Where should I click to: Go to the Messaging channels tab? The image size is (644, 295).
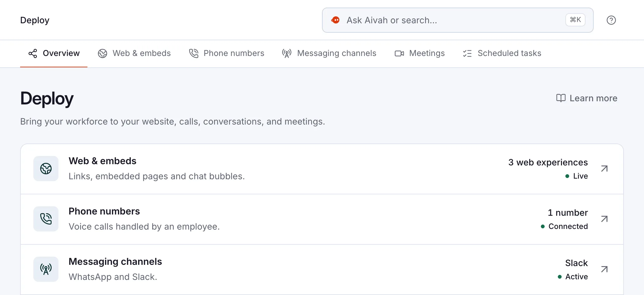[x=329, y=53]
